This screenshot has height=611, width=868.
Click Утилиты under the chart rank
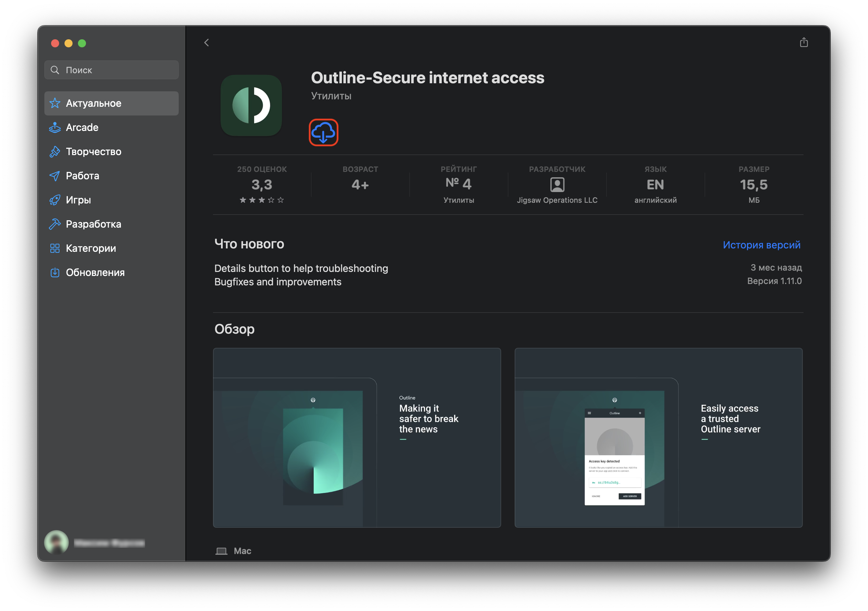(x=459, y=200)
